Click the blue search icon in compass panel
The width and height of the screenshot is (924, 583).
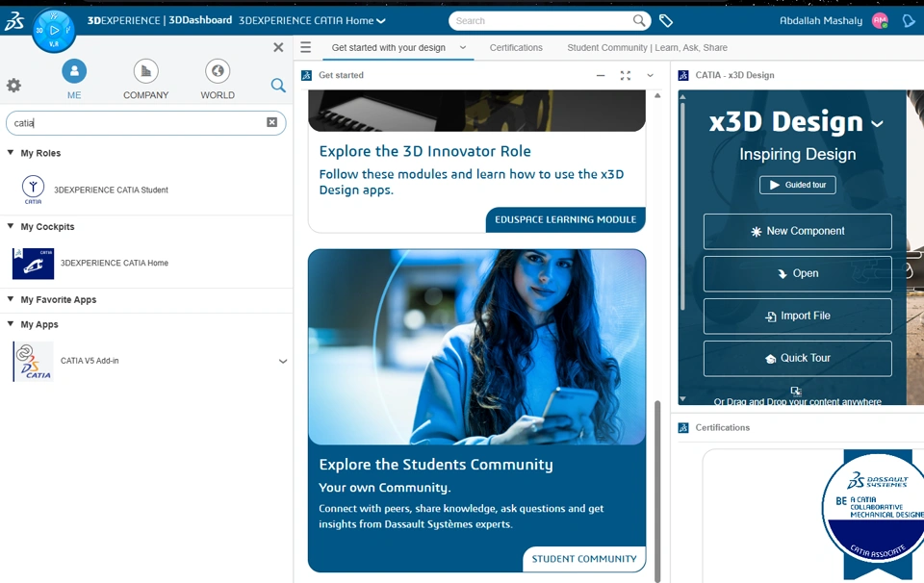[x=278, y=86]
